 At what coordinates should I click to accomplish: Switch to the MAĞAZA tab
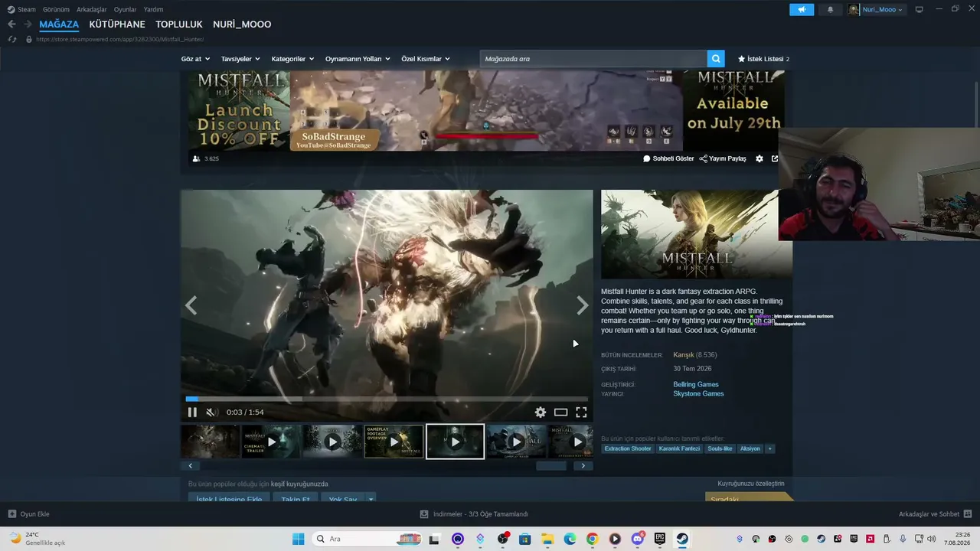(x=59, y=24)
